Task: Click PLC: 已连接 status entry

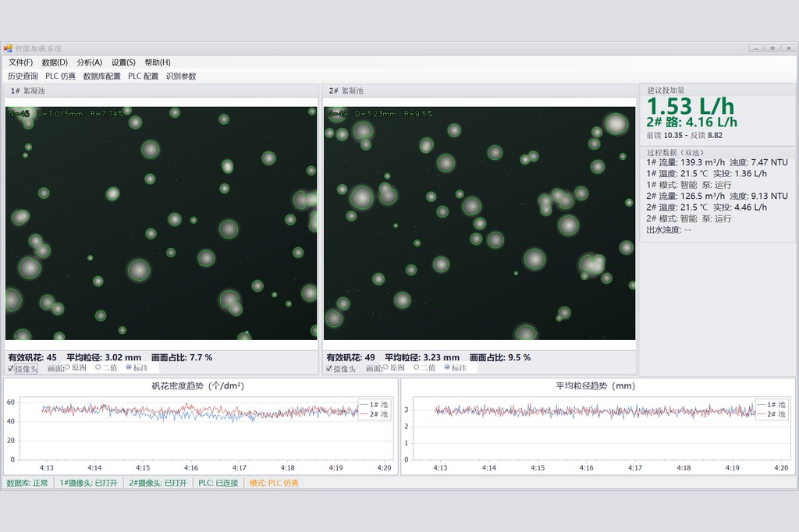Action: pos(218,483)
